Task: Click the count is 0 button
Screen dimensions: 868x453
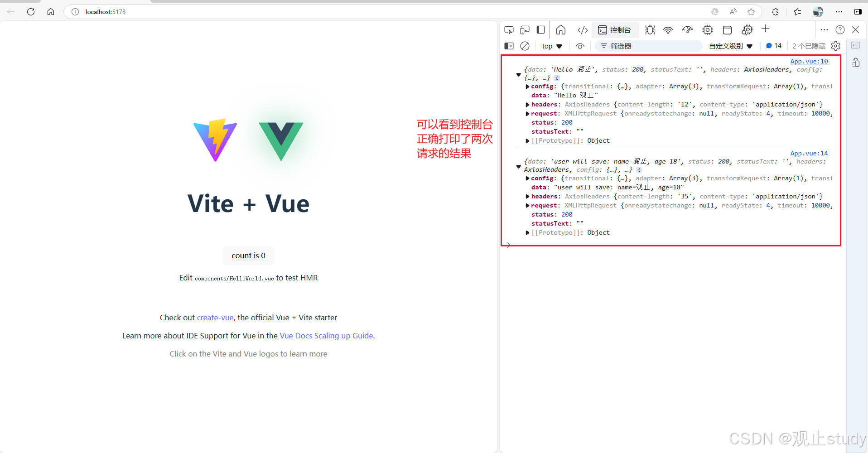Action: click(248, 255)
